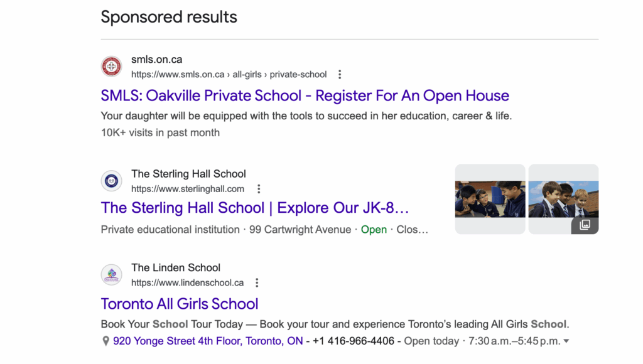The width and height of the screenshot is (643, 364).
Task: Click the image gallery icon on thumbnail
Action: click(585, 225)
